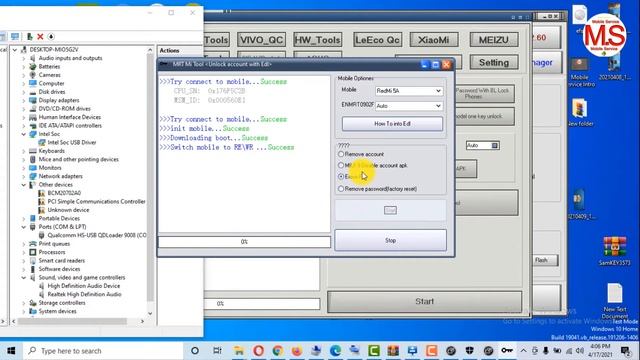
Task: Open the VIVO_QC tab
Action: (x=261, y=40)
